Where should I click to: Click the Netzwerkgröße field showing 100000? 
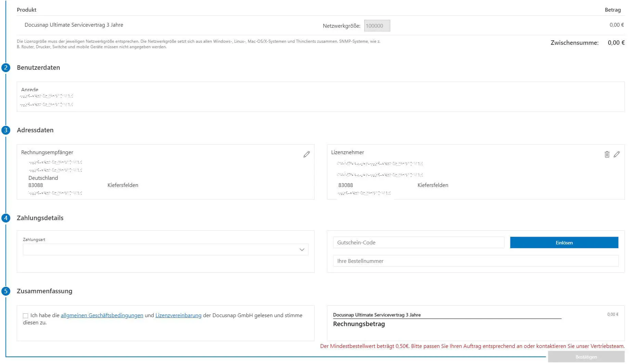[377, 26]
